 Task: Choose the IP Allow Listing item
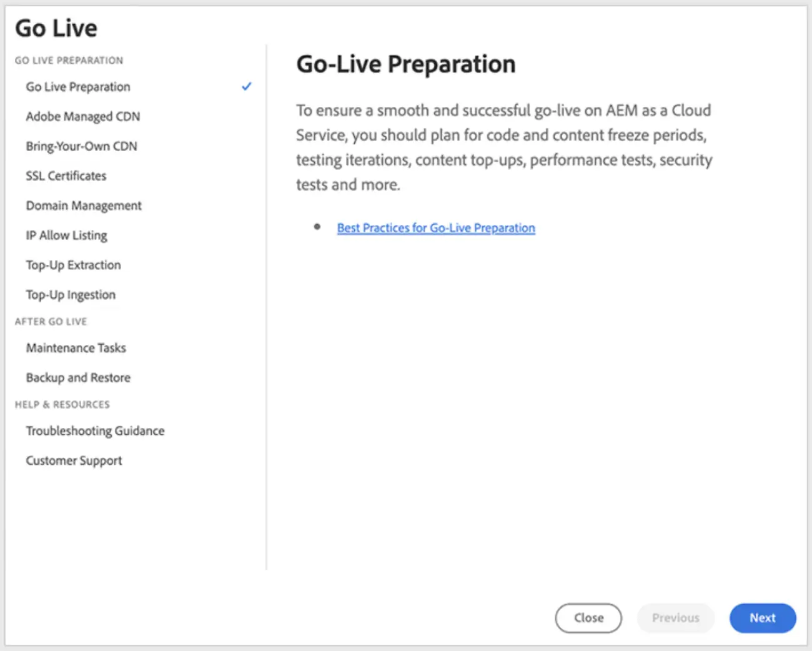coord(67,236)
